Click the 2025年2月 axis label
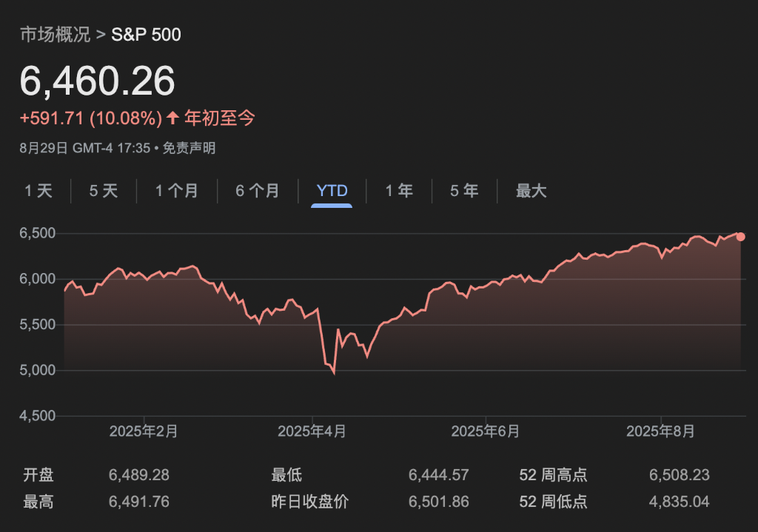The height and width of the screenshot is (532, 758). click(144, 431)
